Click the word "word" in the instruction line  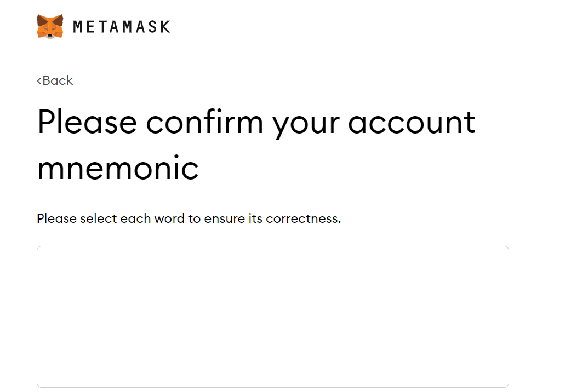coord(169,218)
